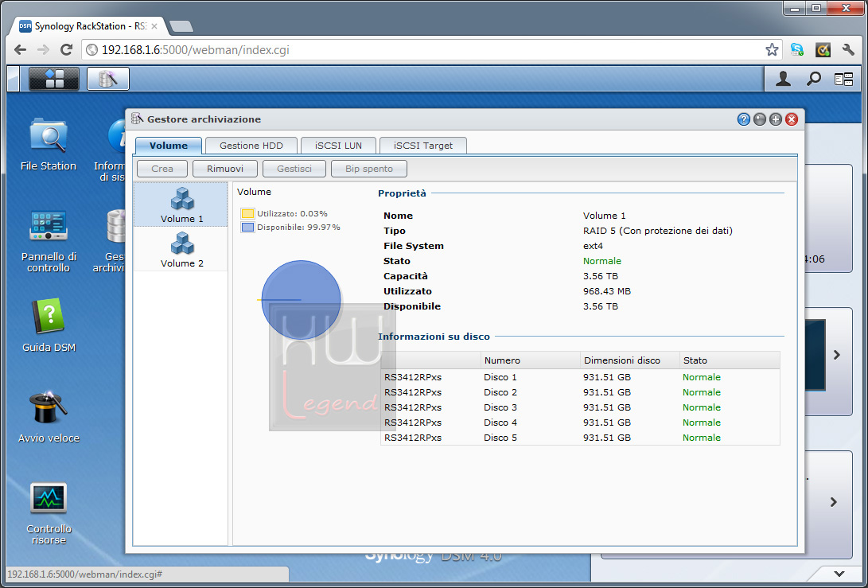Viewport: 868px width, 588px height.
Task: Click the Numero column header
Action: pos(530,360)
